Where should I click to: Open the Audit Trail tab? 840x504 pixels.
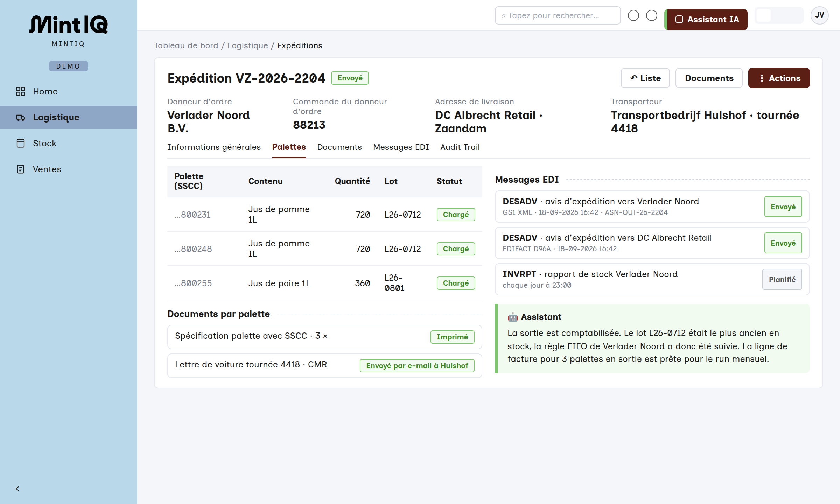pos(460,147)
